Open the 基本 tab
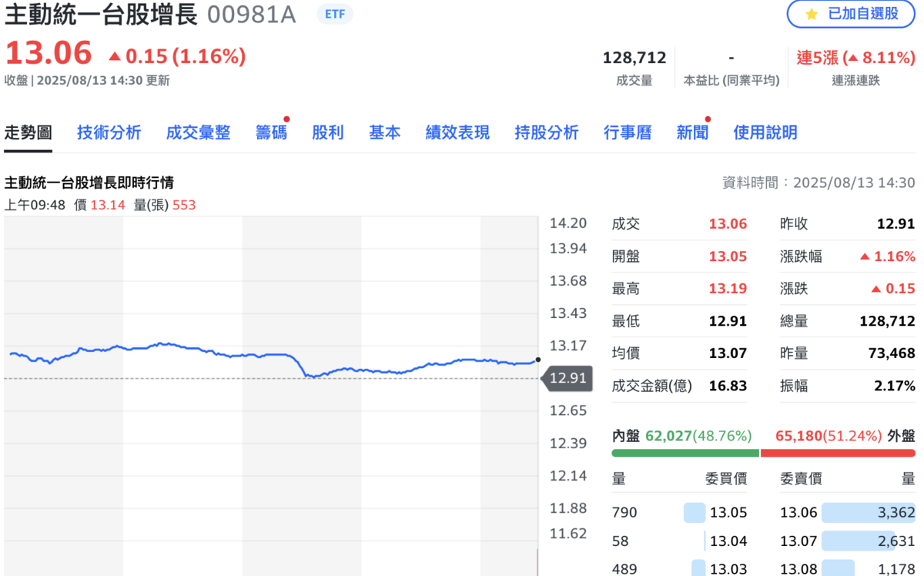This screenshot has height=576, width=924. point(384,132)
